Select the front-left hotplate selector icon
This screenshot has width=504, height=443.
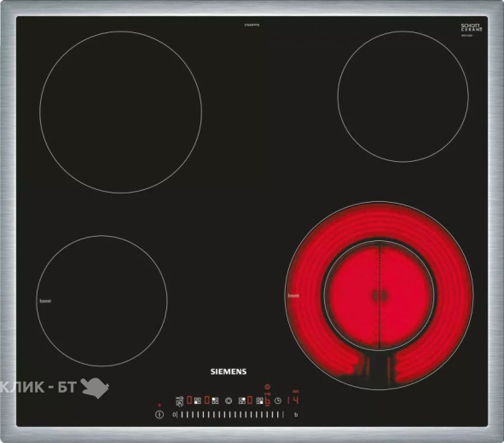coord(197,400)
